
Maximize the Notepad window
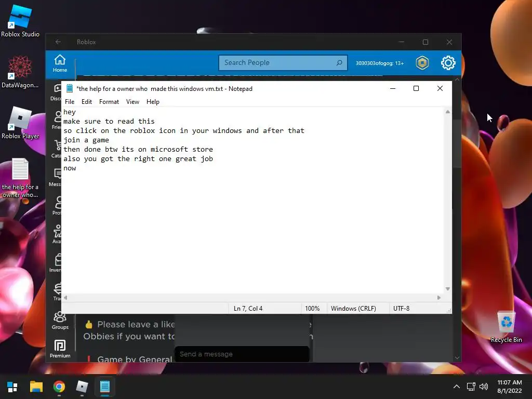[416, 88]
